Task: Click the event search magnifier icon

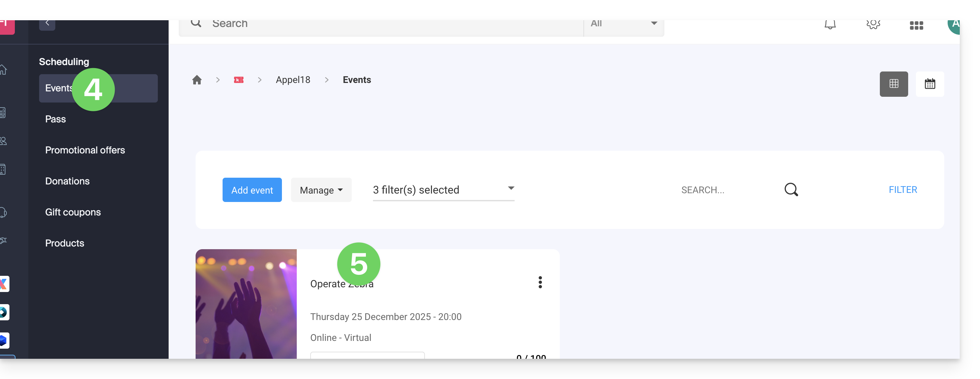Action: (791, 189)
